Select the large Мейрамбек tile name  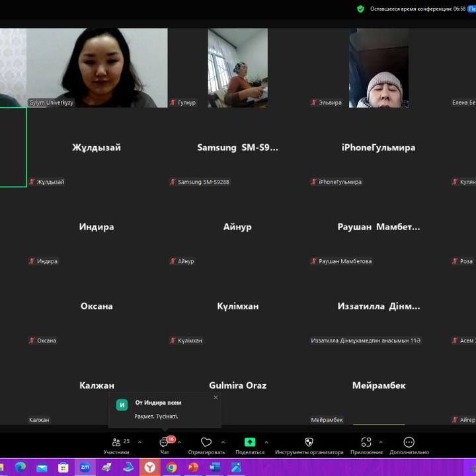[379, 385]
